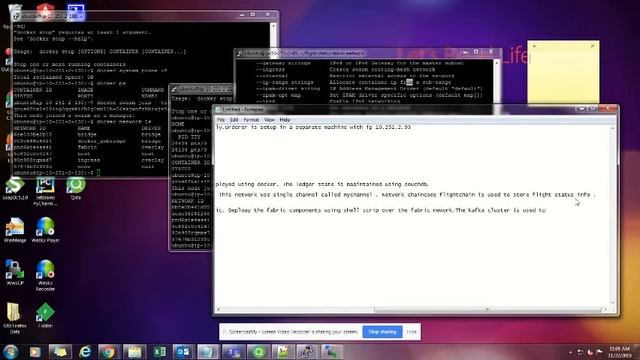The width and height of the screenshot is (640, 360).
Task: Click scroll up arrow in flight network terminal
Action: tap(497, 63)
